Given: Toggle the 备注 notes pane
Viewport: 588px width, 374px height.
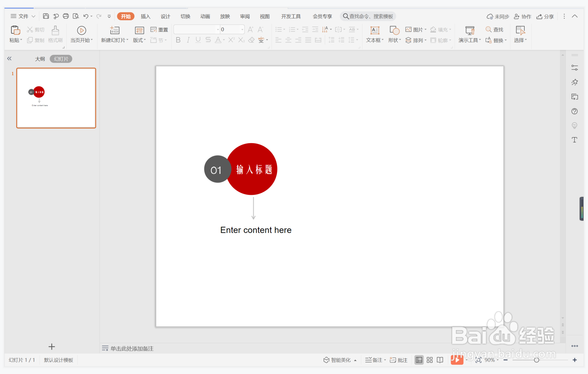Looking at the screenshot, I should pyautogui.click(x=375, y=360).
